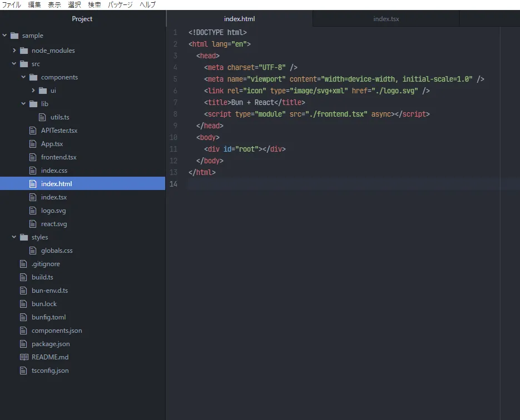This screenshot has height=420, width=520.
Task: Expand the ui folder chevron
Action: pyautogui.click(x=33, y=90)
